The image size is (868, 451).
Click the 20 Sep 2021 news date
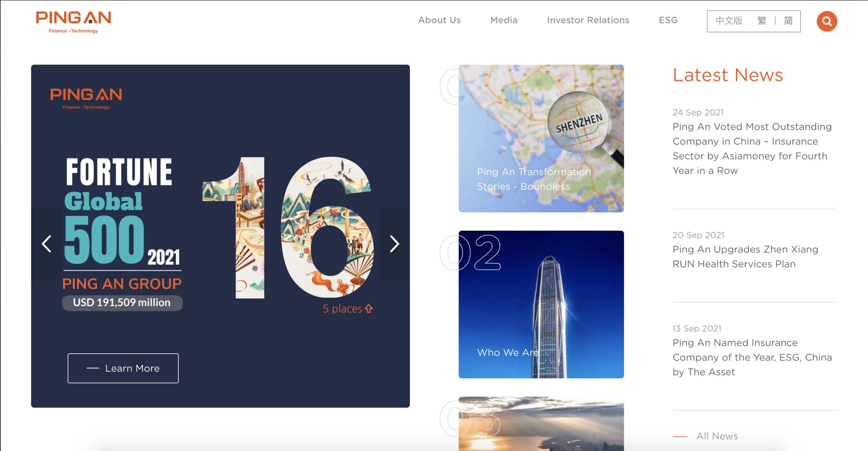pos(698,235)
